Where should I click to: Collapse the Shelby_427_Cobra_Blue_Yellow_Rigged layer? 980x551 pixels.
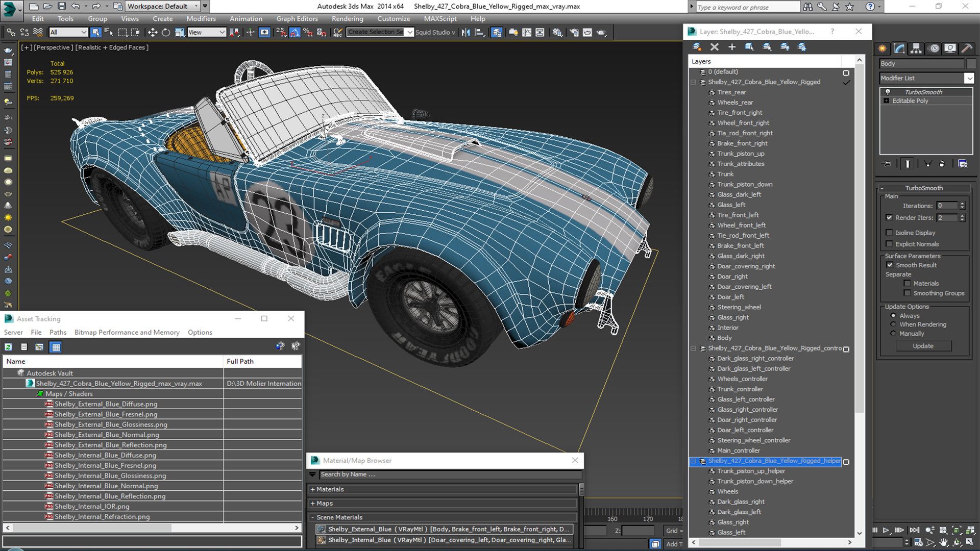click(693, 82)
